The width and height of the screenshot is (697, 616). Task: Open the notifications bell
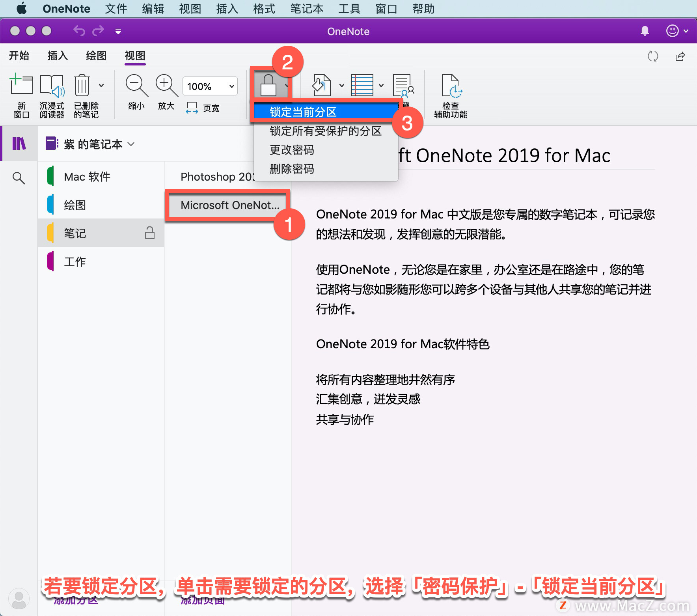pos(645,31)
